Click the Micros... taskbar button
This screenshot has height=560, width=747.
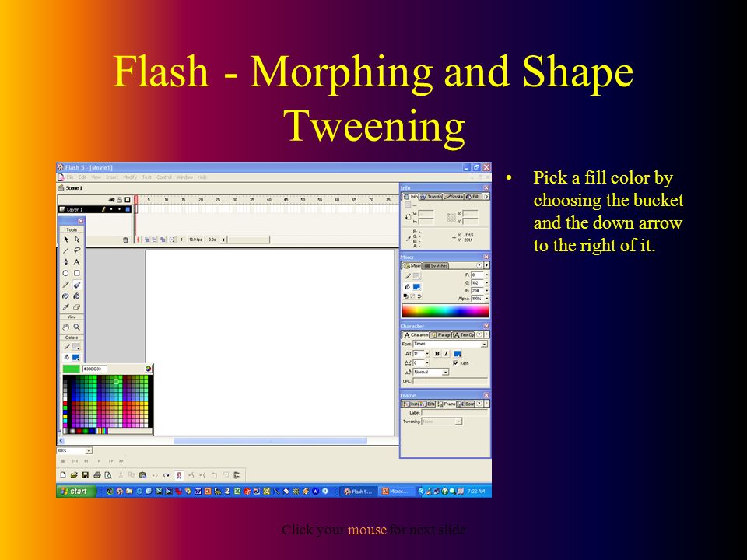(x=398, y=492)
